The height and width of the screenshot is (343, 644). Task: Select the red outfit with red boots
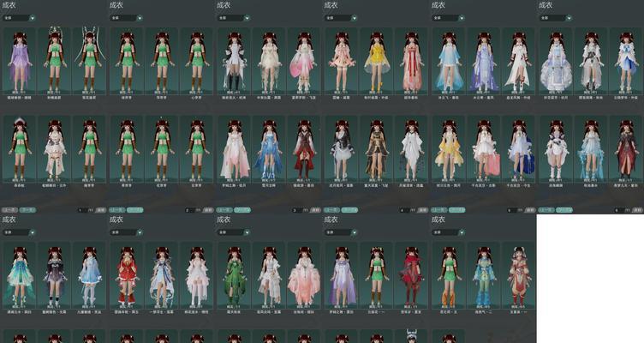127,275
